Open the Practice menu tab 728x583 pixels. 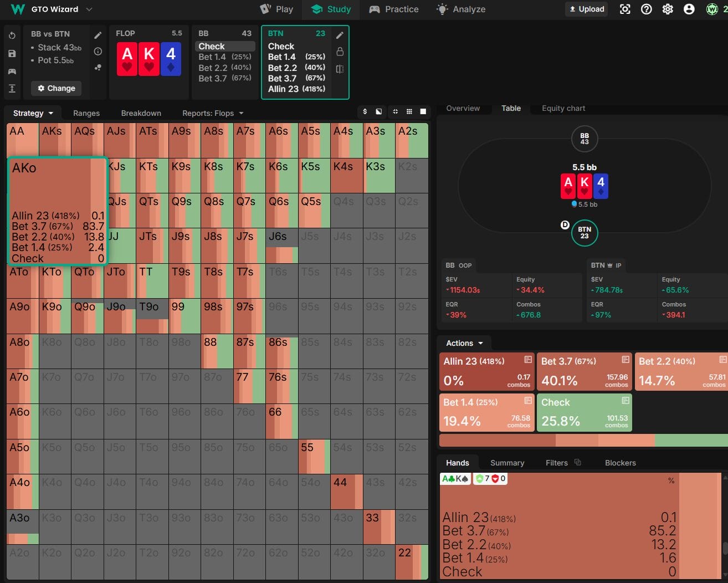coord(394,9)
